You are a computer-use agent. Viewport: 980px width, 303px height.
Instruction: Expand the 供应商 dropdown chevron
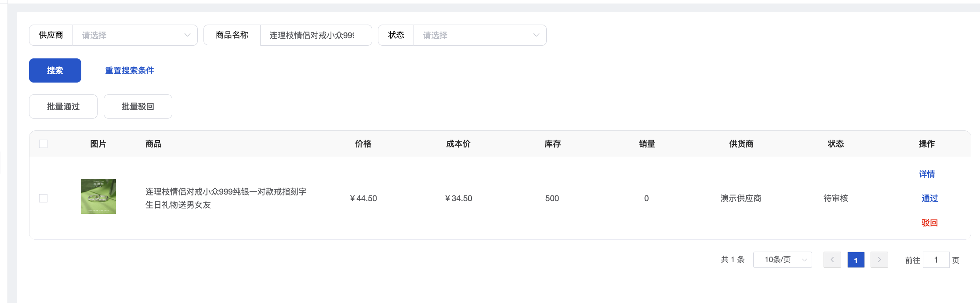187,35
